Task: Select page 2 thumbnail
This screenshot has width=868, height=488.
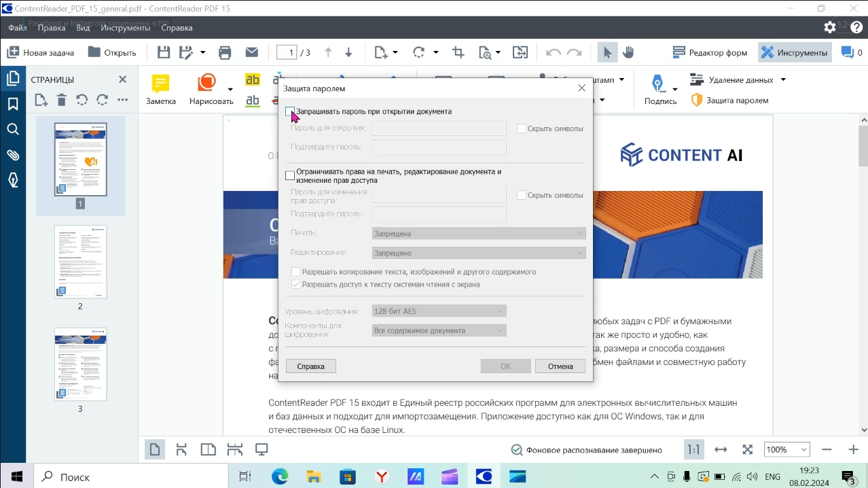Action: pos(80,262)
